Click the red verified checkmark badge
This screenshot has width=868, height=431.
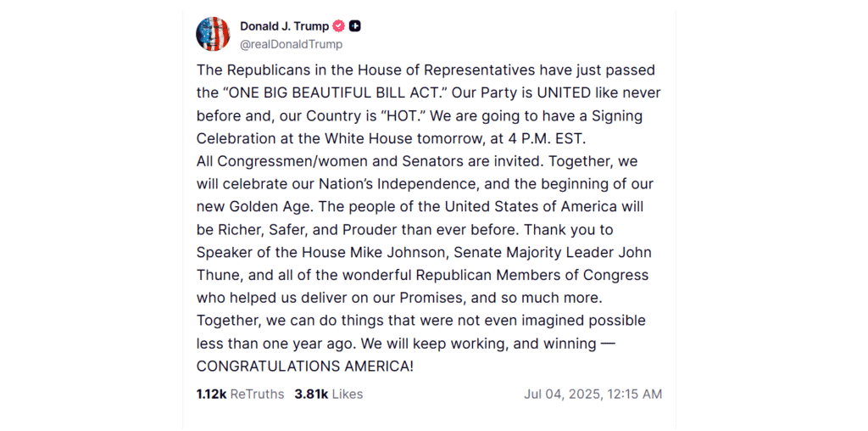(339, 26)
